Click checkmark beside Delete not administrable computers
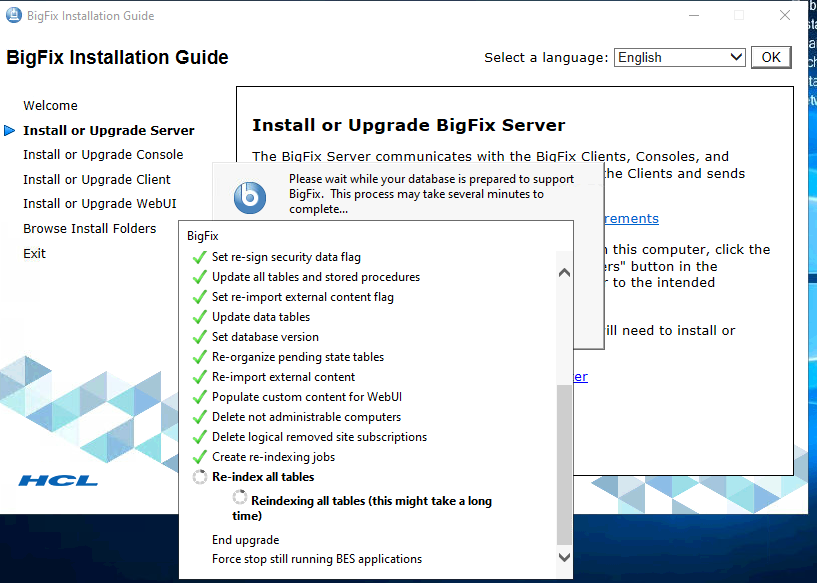 (x=200, y=417)
